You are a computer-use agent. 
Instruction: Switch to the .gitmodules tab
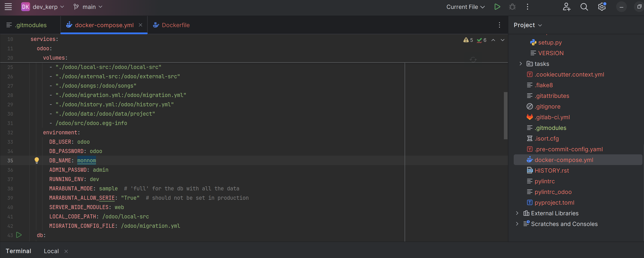31,25
